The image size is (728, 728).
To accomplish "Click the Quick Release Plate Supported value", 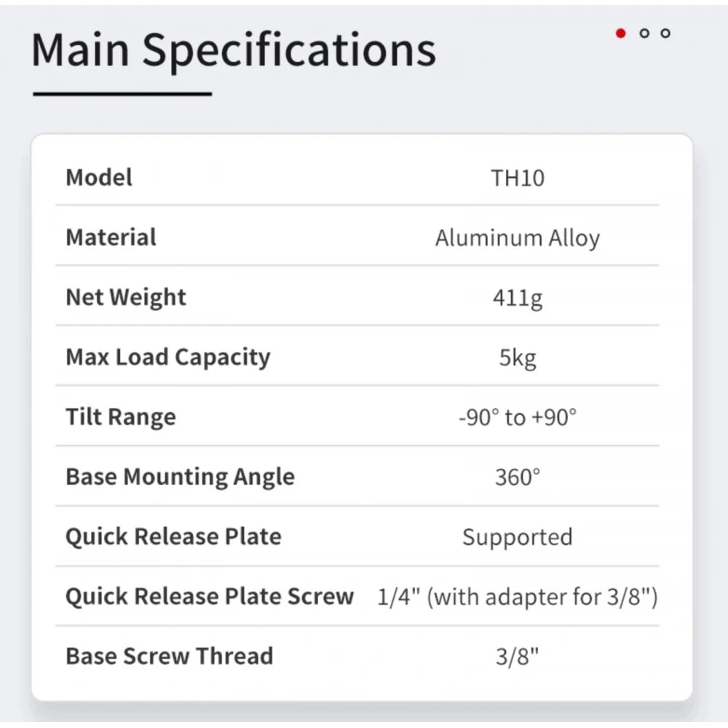I will click(x=518, y=537).
